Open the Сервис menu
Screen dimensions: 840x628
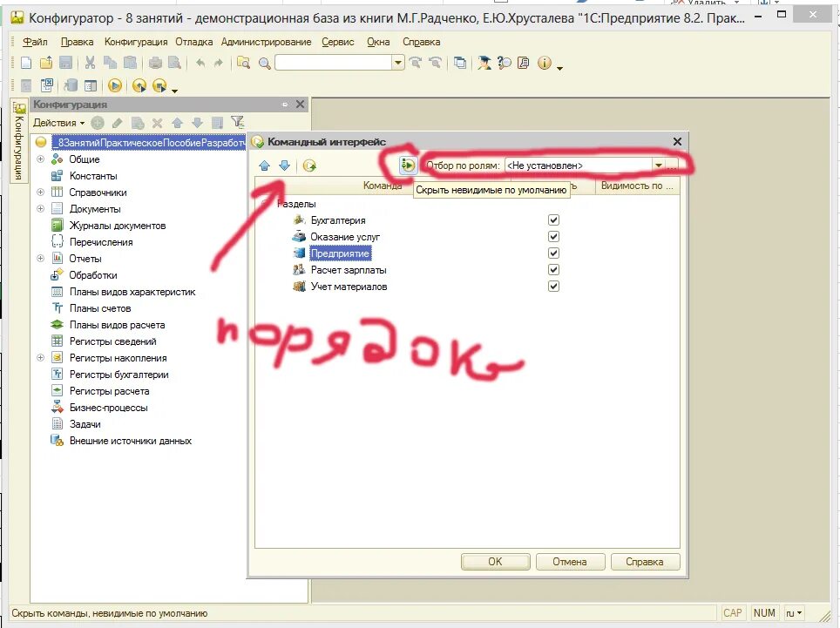point(337,42)
